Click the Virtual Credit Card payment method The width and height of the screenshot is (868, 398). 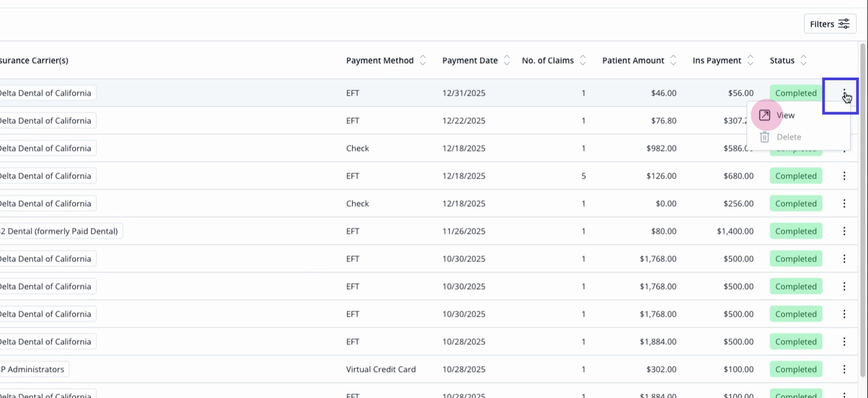381,369
